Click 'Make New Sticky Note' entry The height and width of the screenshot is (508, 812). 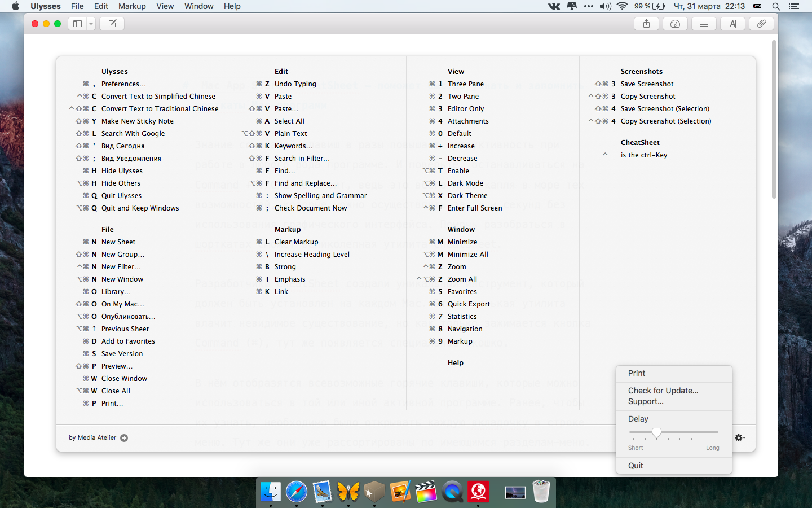[138, 121]
